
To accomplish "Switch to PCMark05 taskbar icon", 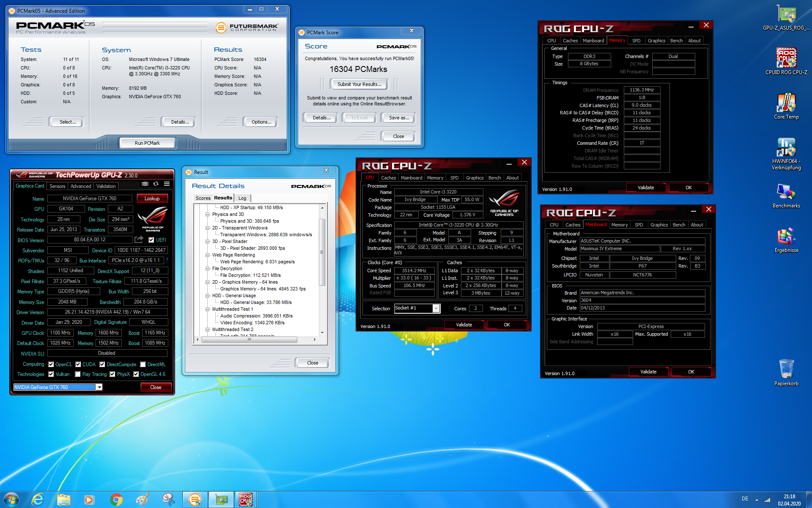I will tap(195, 500).
